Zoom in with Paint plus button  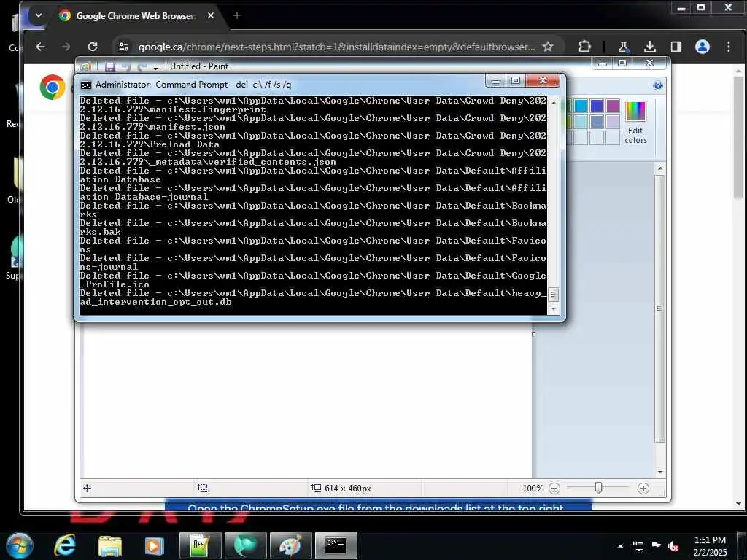point(643,489)
